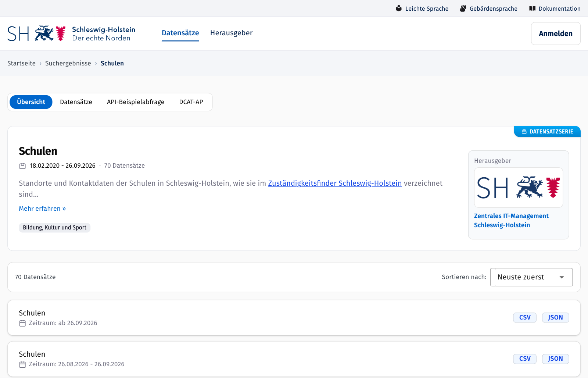
Task: Click the '70 Datensätze' count in the sort bar
Action: pos(35,277)
